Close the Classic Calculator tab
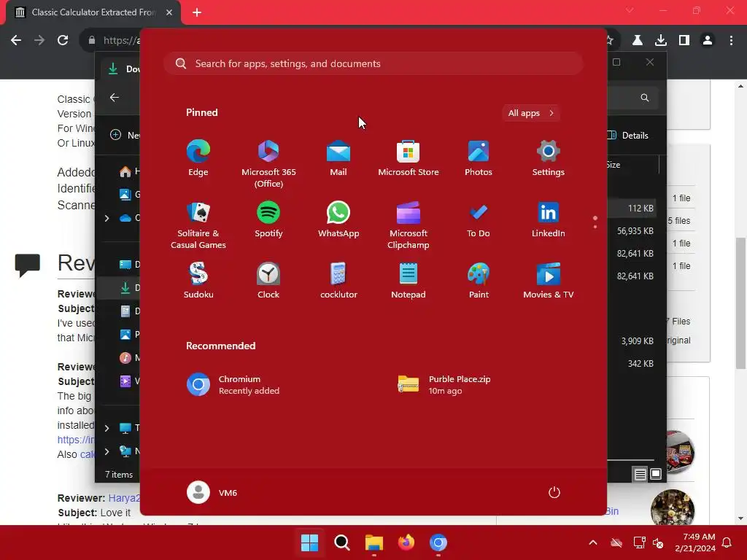This screenshot has width=747, height=560. pos(169,12)
